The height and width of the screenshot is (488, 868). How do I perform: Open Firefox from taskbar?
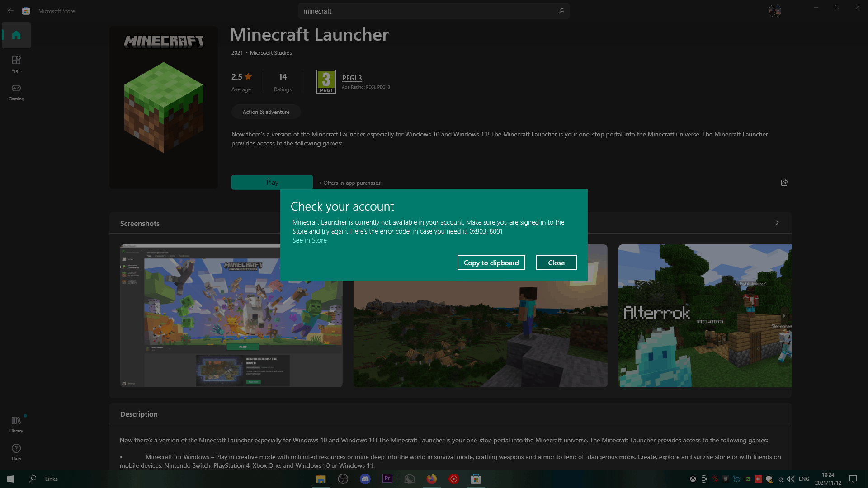coord(432,479)
